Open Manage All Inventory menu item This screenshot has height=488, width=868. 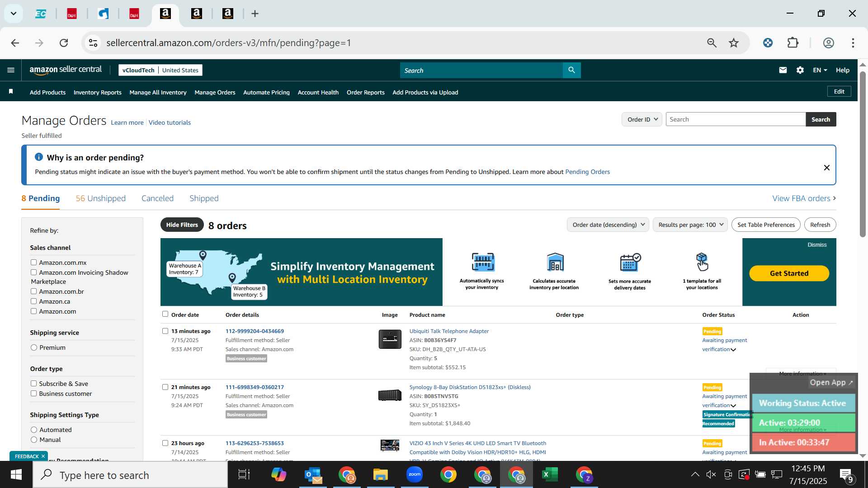(158, 92)
